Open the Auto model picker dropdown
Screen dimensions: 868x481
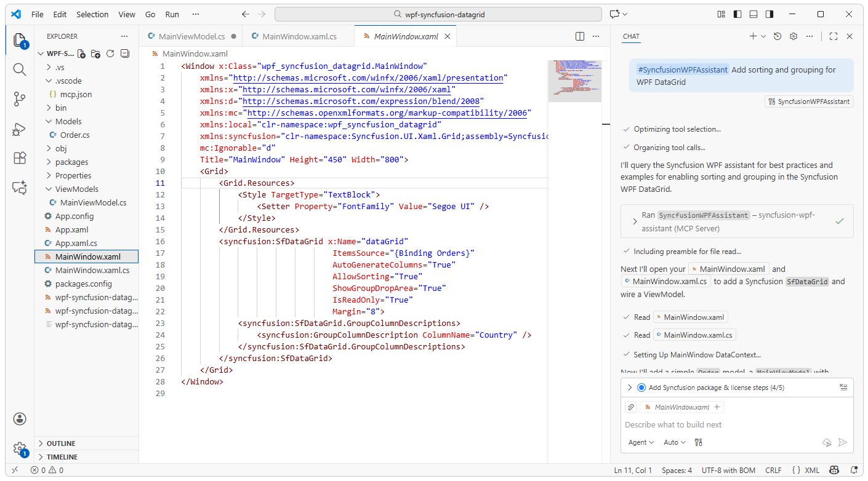(673, 442)
